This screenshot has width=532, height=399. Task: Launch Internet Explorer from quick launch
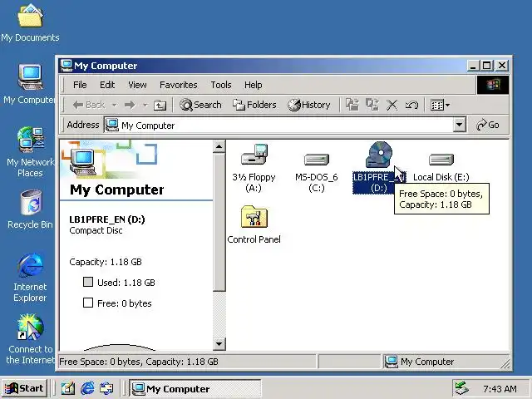click(x=87, y=388)
